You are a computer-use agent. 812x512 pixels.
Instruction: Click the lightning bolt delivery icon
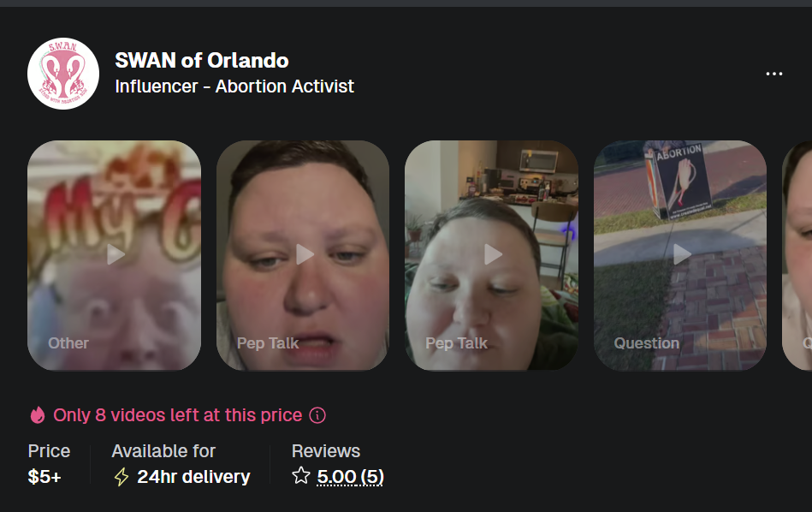(x=122, y=477)
